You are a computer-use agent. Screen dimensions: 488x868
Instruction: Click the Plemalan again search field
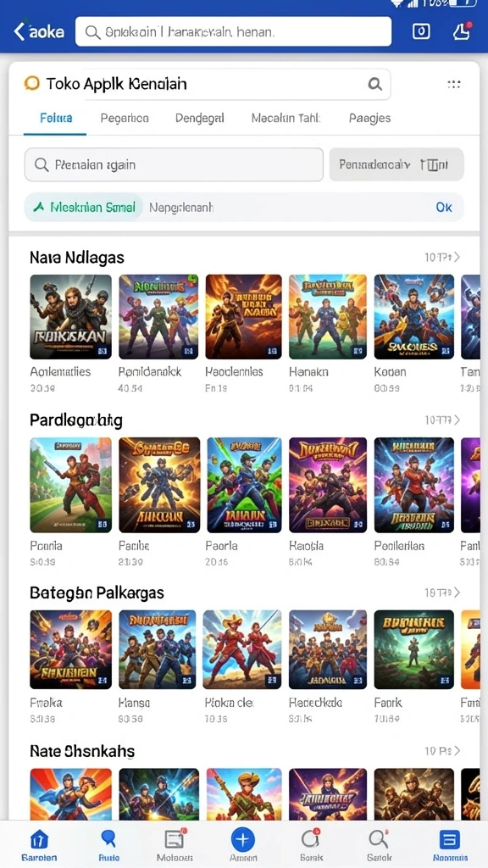[174, 164]
